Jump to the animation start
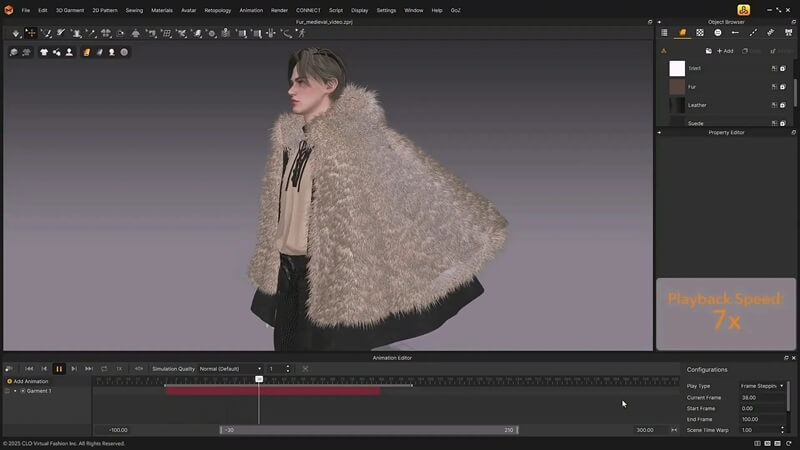Image resolution: width=800 pixels, height=450 pixels. [x=29, y=369]
